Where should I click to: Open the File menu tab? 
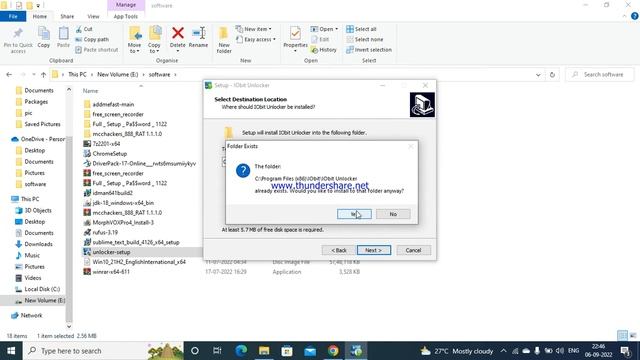13,16
